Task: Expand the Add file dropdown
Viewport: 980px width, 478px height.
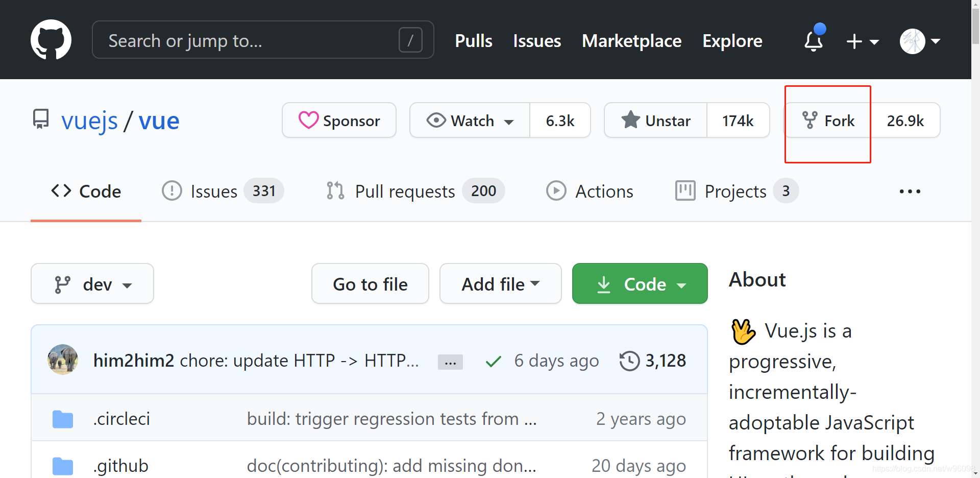Action: (x=501, y=283)
